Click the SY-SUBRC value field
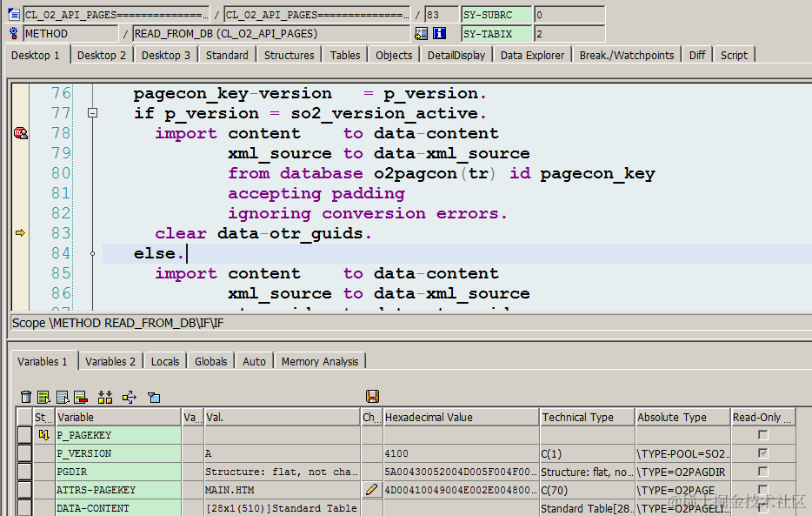Screen dimensions: 812x516 (569, 15)
